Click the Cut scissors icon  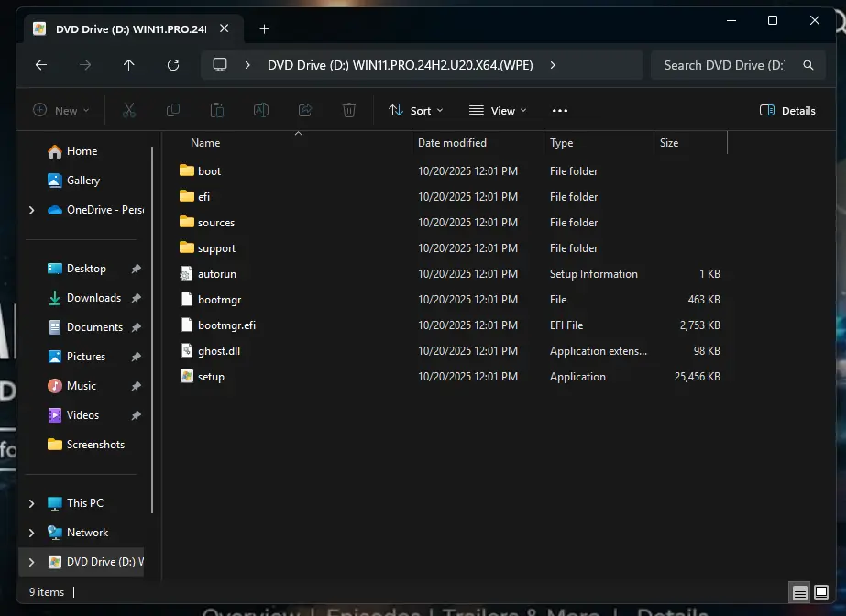pyautogui.click(x=129, y=111)
